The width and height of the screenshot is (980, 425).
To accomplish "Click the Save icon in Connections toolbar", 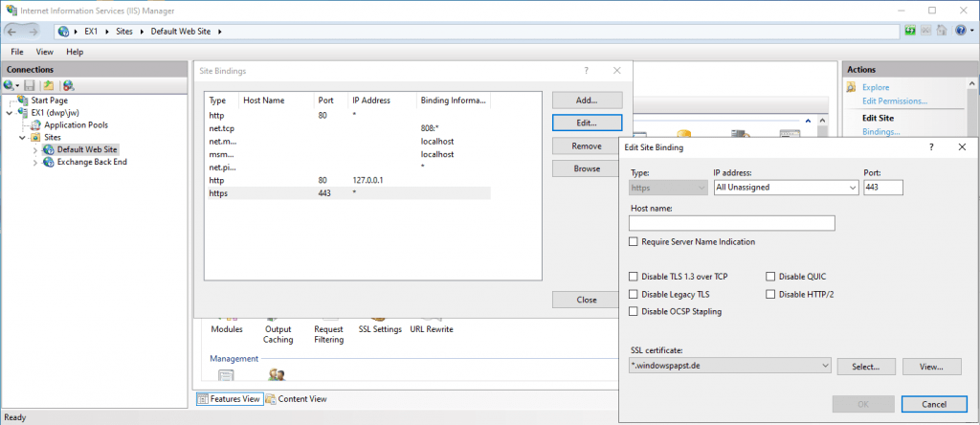I will click(30, 85).
